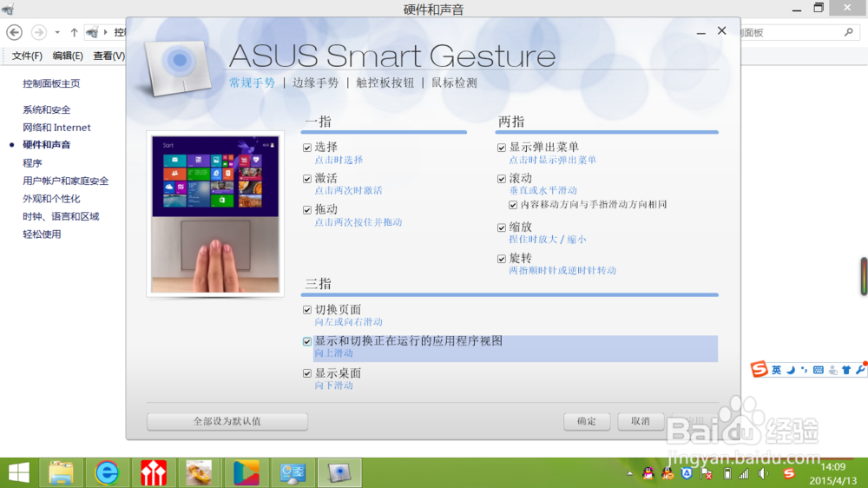Toggle the 显示桌面 checkbox

coord(307,374)
